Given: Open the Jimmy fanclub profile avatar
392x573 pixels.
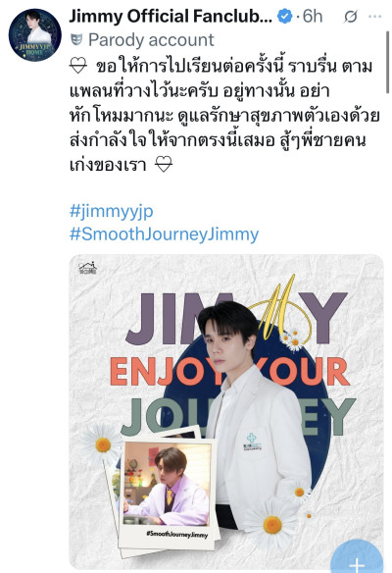Looking at the screenshot, I should pos(35,35).
